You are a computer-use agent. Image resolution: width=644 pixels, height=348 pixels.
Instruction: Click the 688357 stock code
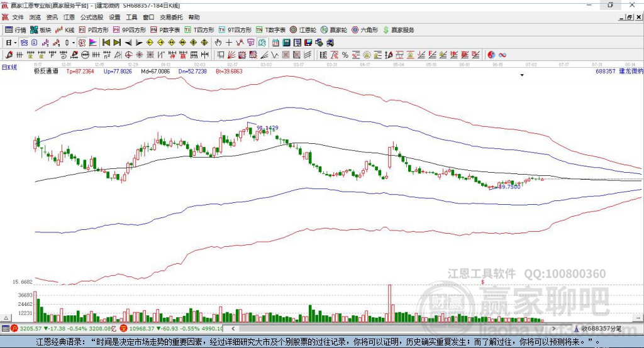(x=606, y=72)
